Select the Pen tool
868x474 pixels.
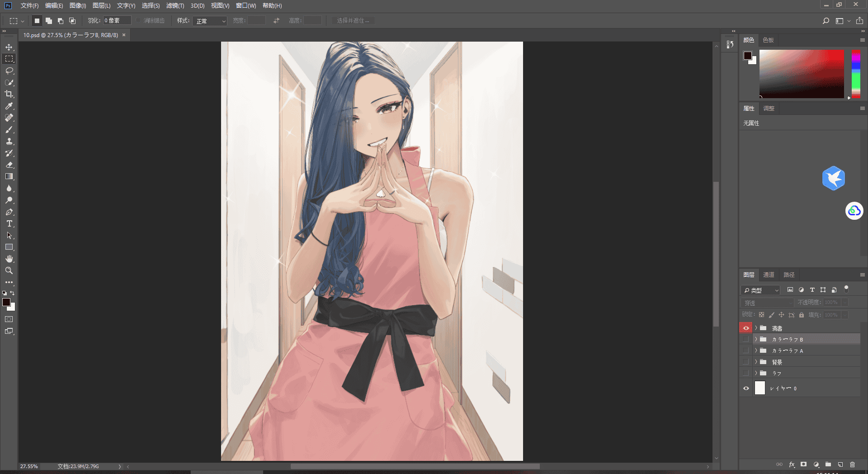[x=9, y=212]
